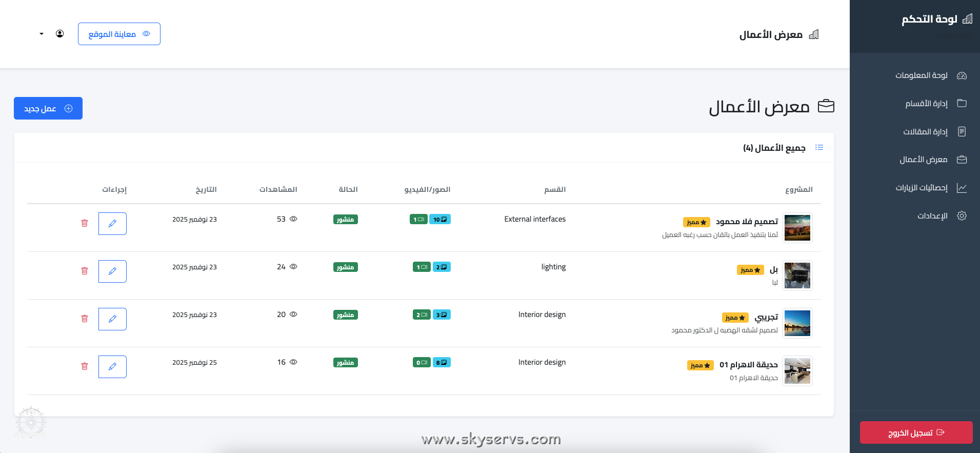Click edit pencil for تصميم فلا محمود project
Image resolution: width=980 pixels, height=453 pixels.
pos(112,224)
